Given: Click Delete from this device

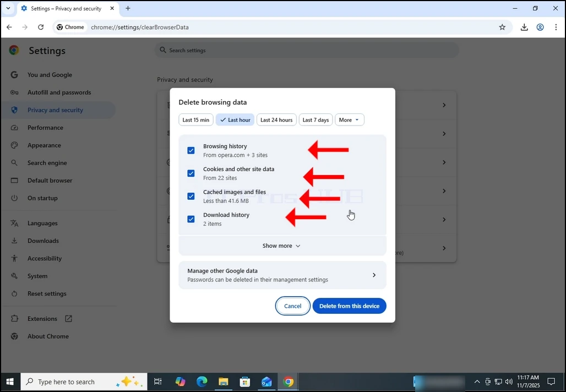Looking at the screenshot, I should [349, 306].
